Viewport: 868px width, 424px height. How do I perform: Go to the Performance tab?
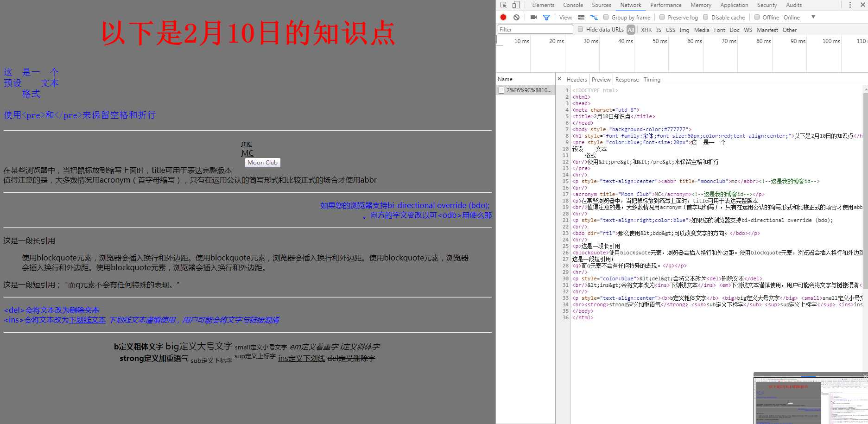[665, 5]
